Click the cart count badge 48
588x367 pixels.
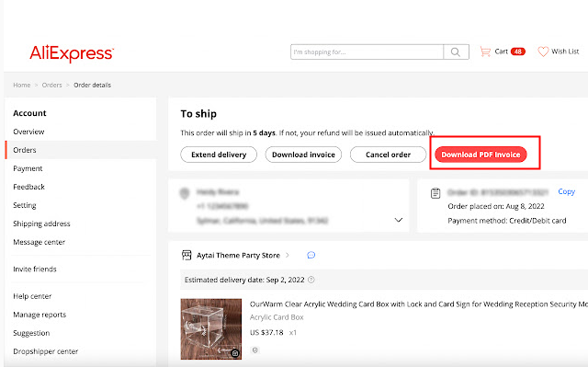518,52
